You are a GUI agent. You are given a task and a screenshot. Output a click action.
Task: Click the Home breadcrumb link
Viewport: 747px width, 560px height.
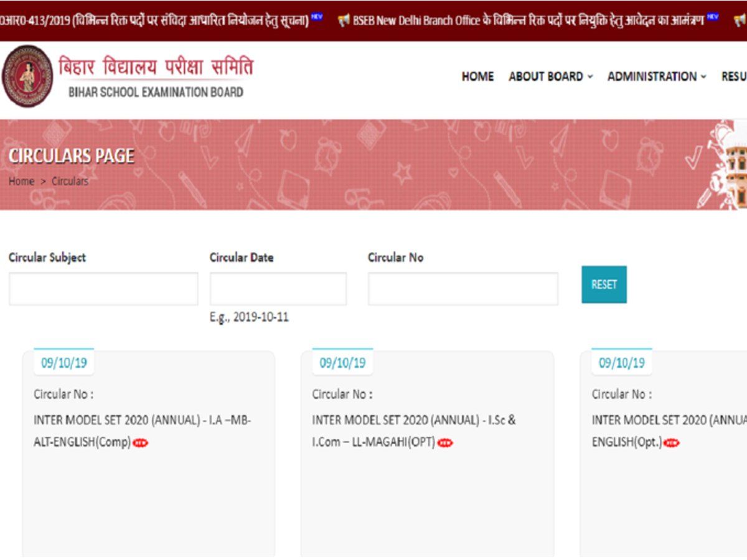(21, 182)
